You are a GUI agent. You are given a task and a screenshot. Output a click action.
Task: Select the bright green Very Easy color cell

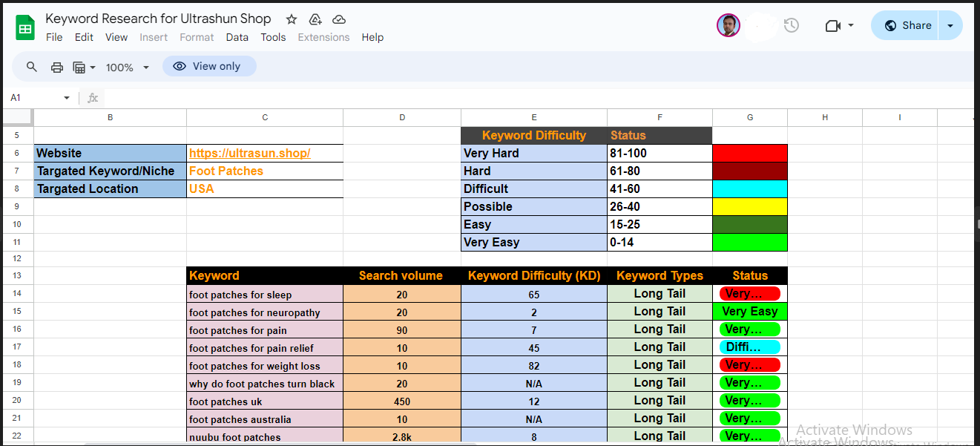click(x=750, y=242)
